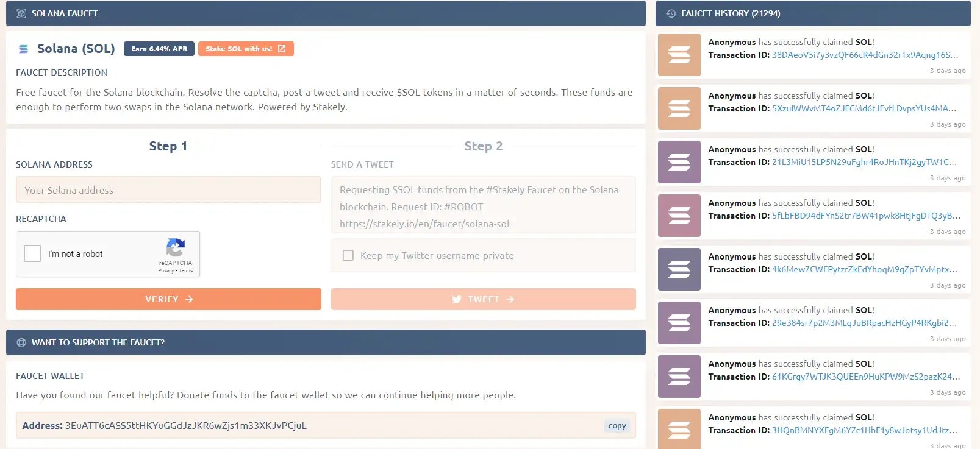The height and width of the screenshot is (449, 980).
Task: Click the faucet address 3EuATT6cASS5ttHKYuGGdJzJKR6wZjs1m33XKJvPCjuL
Action: (186, 426)
